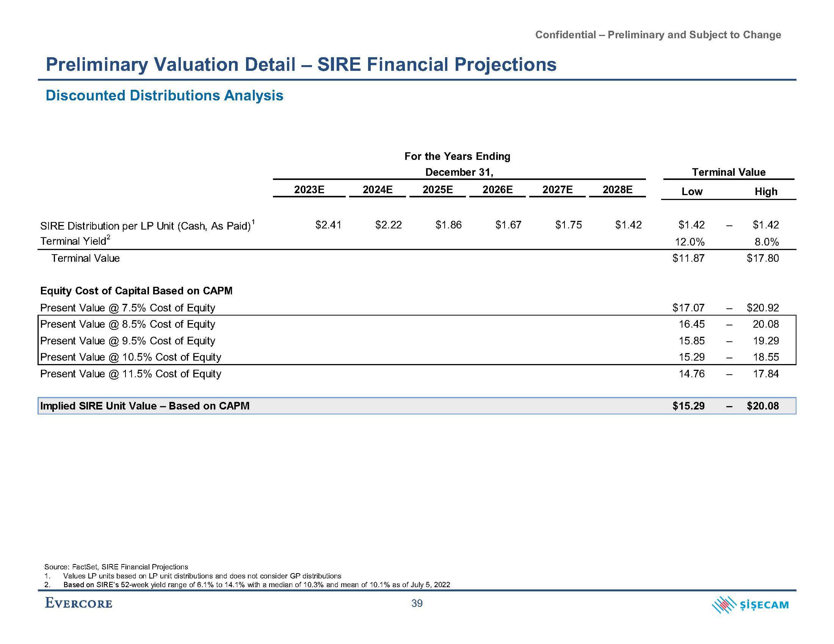Image resolution: width=834 pixels, height=644 pixels.
Task: Select the $1.67 distribution value for 2026E
Action: click(508, 225)
